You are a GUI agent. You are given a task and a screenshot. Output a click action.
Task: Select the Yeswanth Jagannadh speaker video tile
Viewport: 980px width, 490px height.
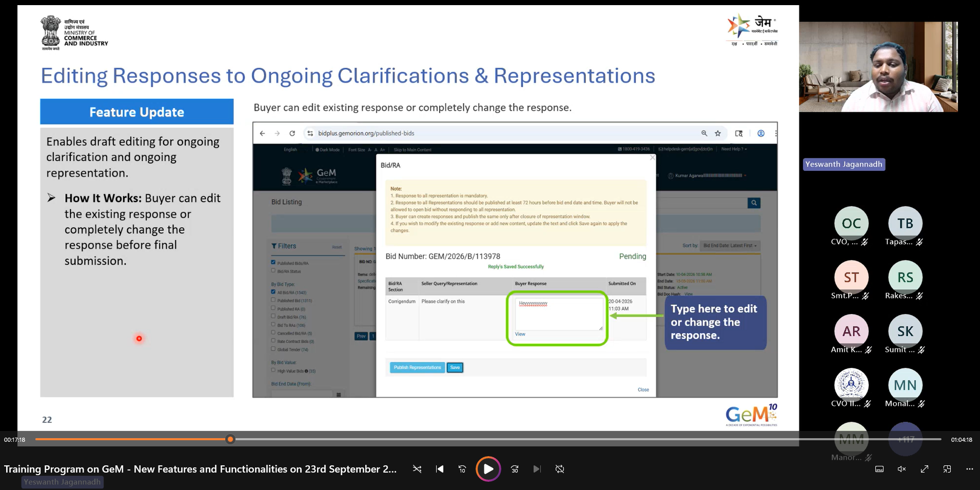click(878, 67)
